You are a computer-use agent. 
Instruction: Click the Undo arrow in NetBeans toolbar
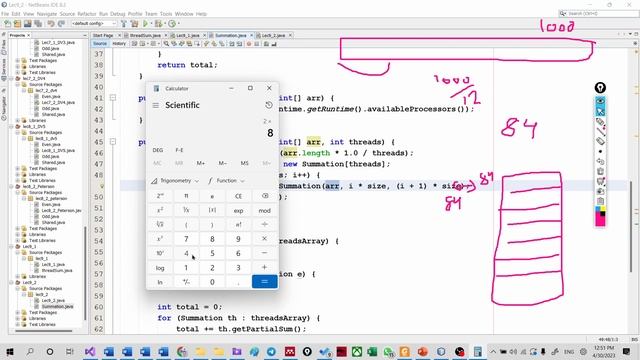[x=51, y=24]
